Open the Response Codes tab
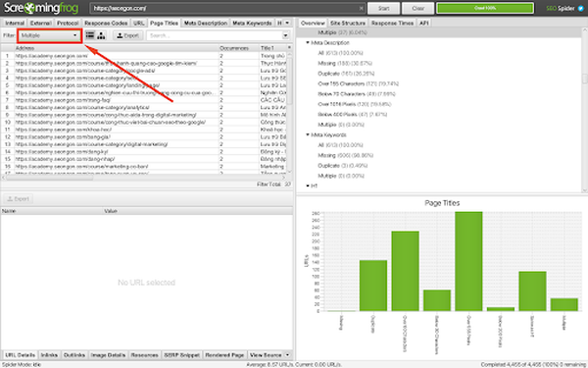This screenshot has height=368, width=588. (106, 23)
